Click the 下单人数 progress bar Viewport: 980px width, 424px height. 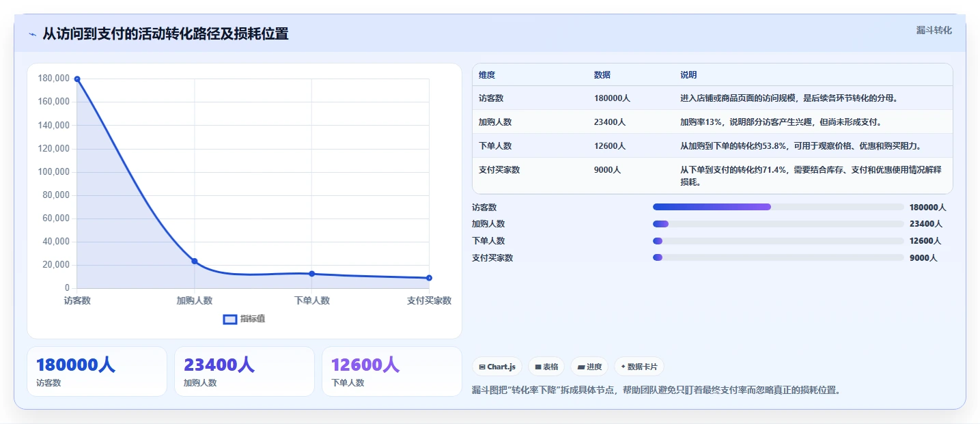pyautogui.click(x=779, y=241)
